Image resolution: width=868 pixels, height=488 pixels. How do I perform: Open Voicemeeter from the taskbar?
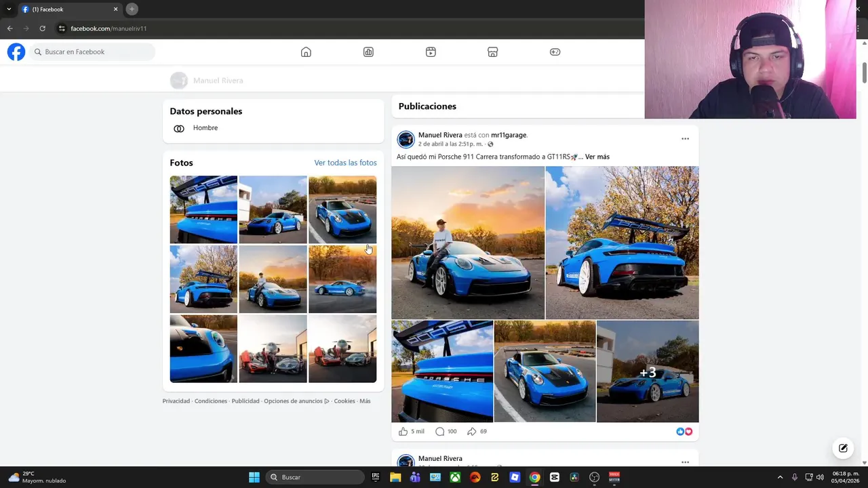click(x=614, y=477)
